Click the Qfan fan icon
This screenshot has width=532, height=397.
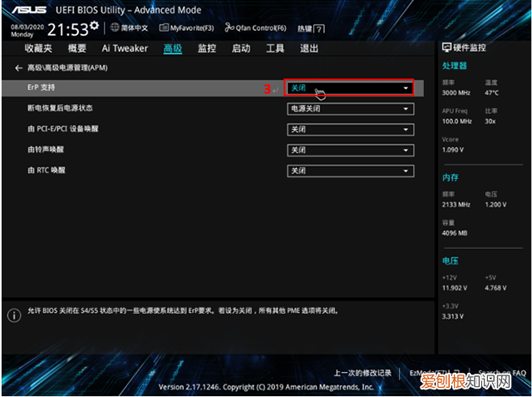click(229, 27)
